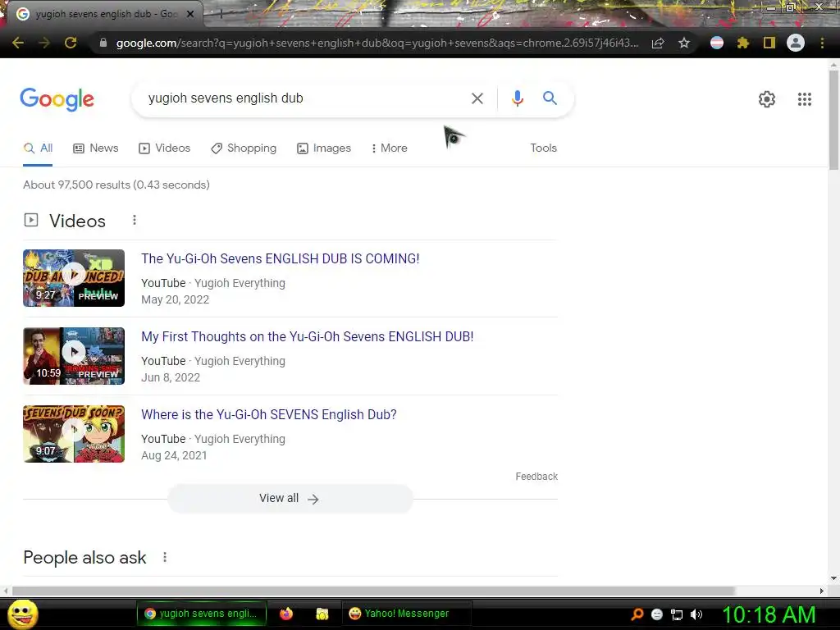The width and height of the screenshot is (840, 630).
Task: Play the 9:27 video thumbnail preview
Action: [x=74, y=278]
